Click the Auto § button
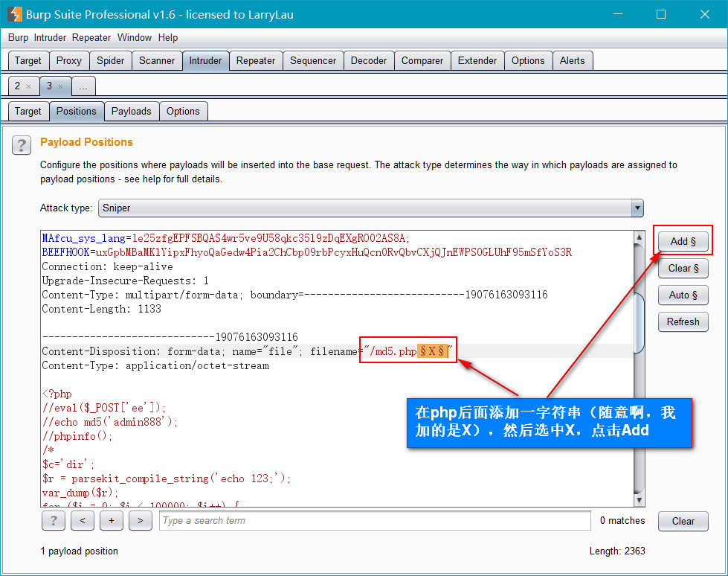 (x=683, y=295)
